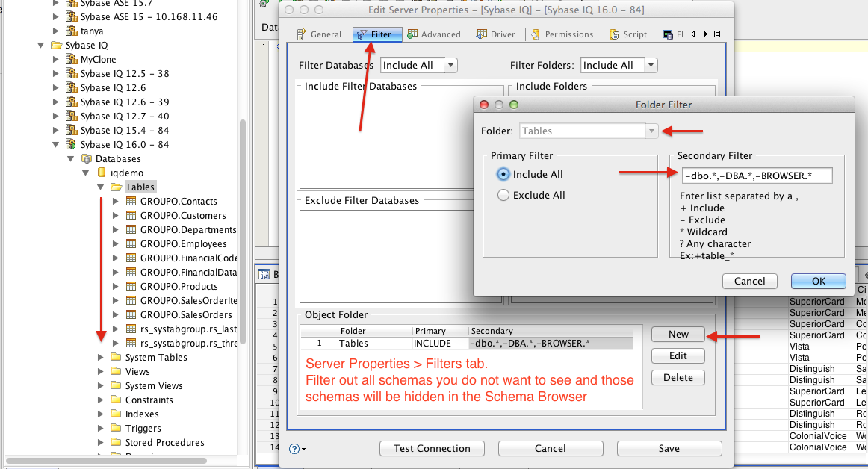Open the help icon menu

click(x=297, y=449)
